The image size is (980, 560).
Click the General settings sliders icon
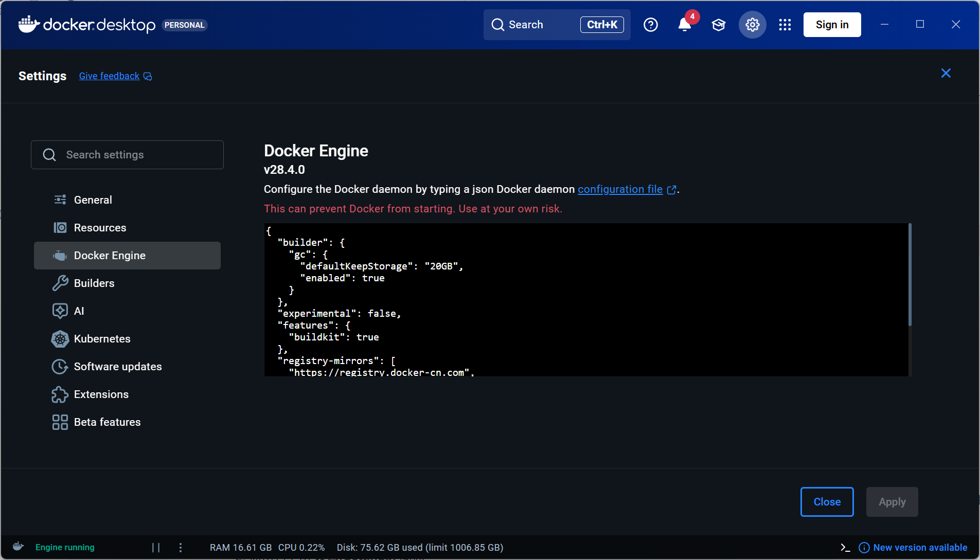tap(60, 200)
